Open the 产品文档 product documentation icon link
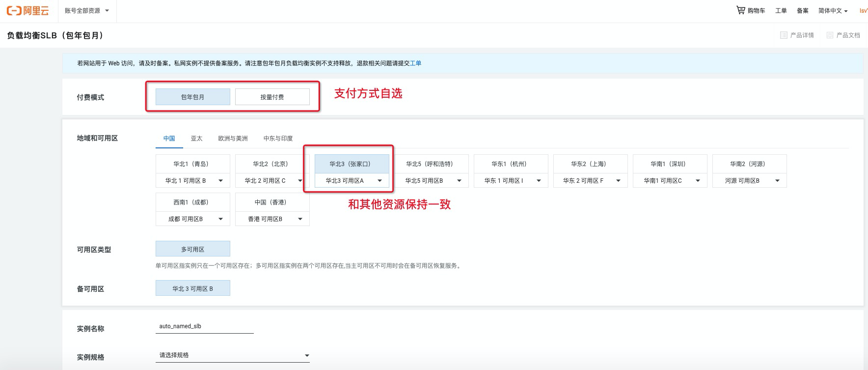Screen dimensions: 868x370 pyautogui.click(x=830, y=35)
